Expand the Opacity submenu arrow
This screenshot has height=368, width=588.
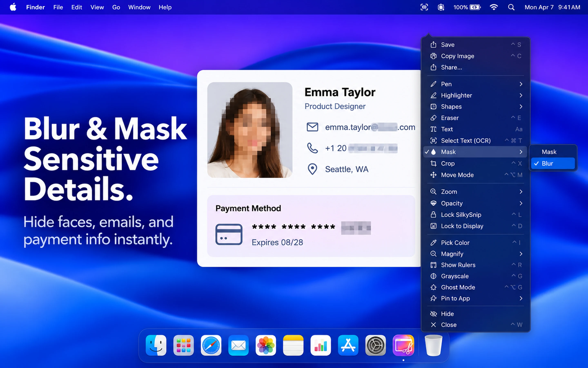tap(521, 203)
